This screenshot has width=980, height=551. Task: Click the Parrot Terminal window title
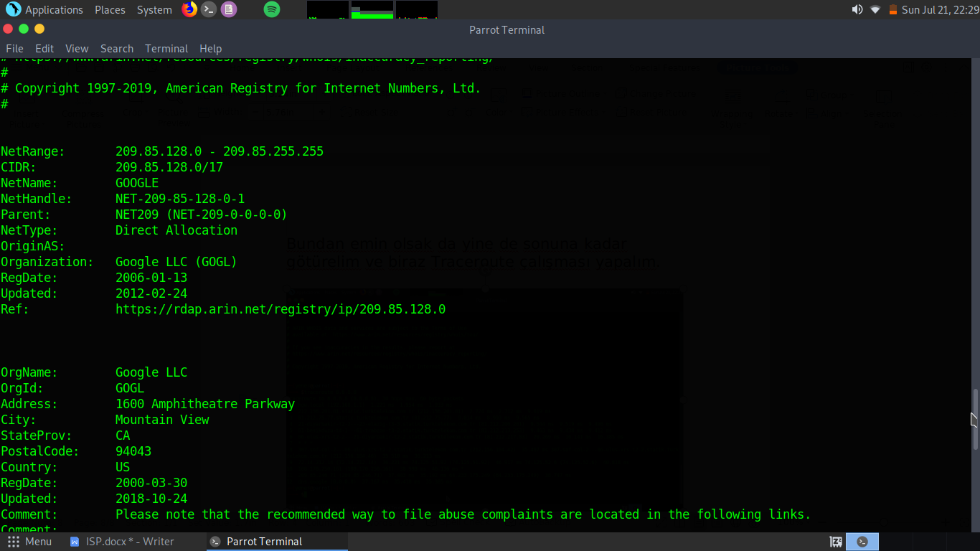click(507, 29)
